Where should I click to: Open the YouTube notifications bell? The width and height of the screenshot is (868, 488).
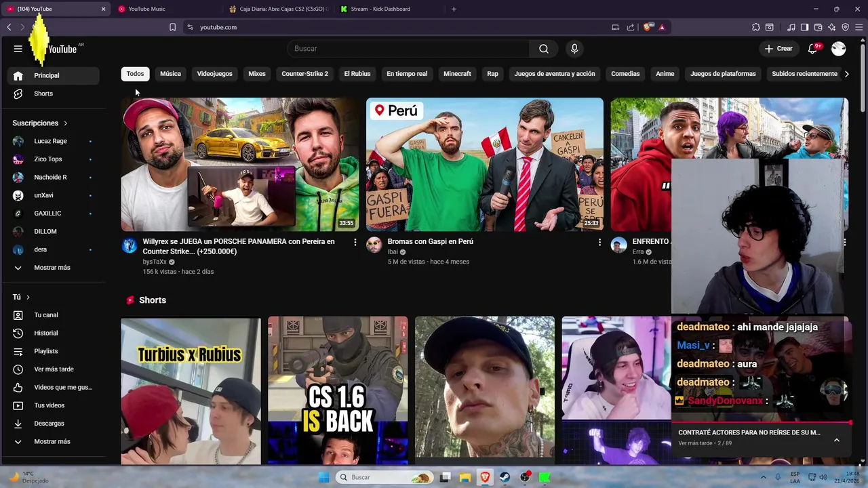pos(813,49)
